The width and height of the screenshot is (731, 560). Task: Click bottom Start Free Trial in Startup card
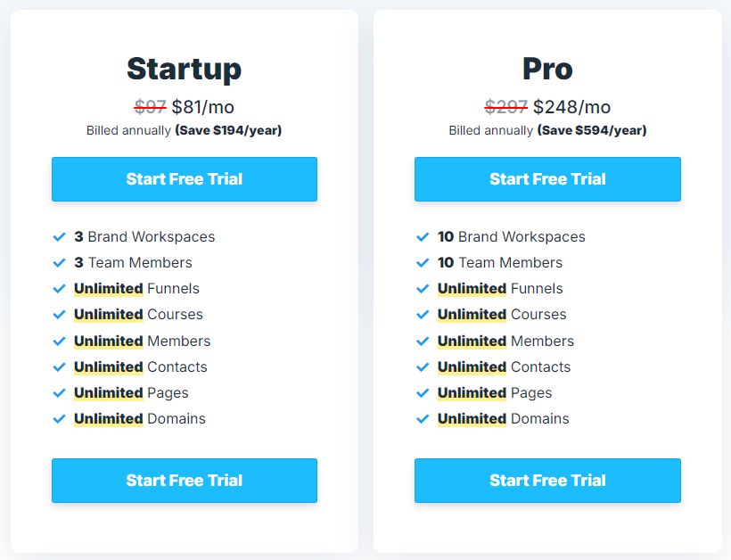(185, 481)
